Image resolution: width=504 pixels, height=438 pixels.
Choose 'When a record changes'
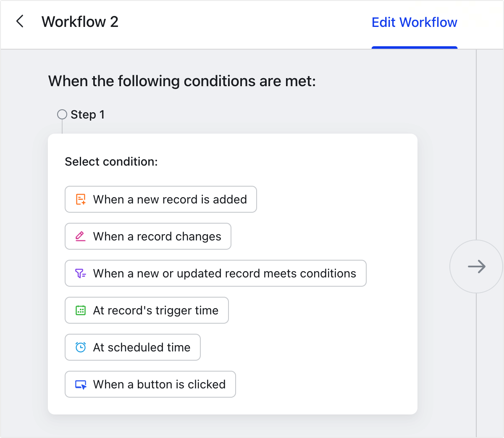(x=148, y=236)
